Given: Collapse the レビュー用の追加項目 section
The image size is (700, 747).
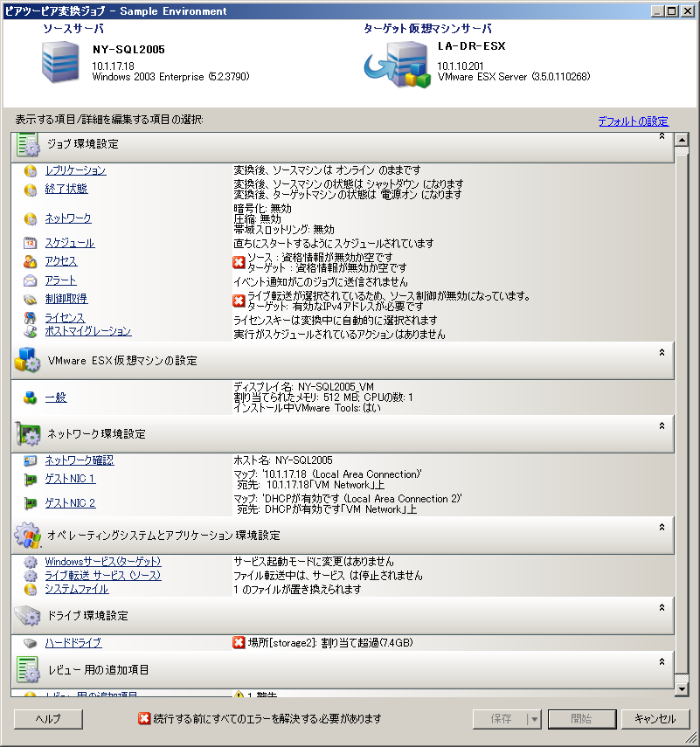Looking at the screenshot, I should coord(662,661).
